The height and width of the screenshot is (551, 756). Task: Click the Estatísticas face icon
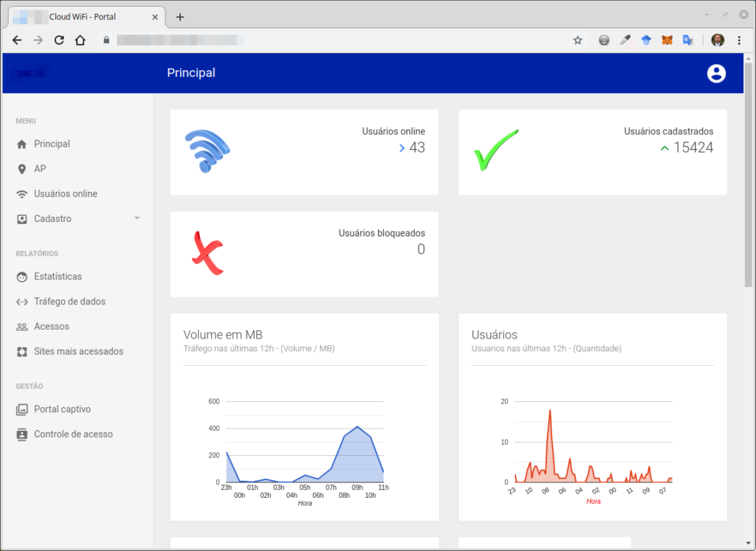21,277
